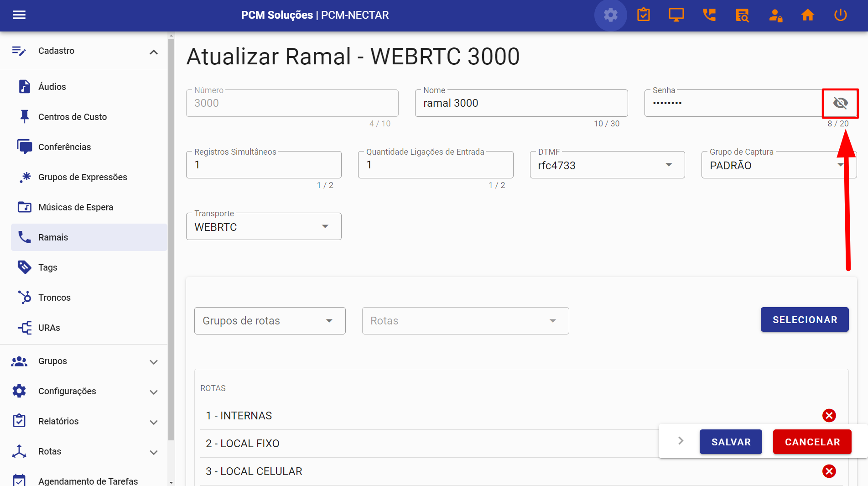868x486 pixels.
Task: Click the SELECIONAR button
Action: [805, 319]
